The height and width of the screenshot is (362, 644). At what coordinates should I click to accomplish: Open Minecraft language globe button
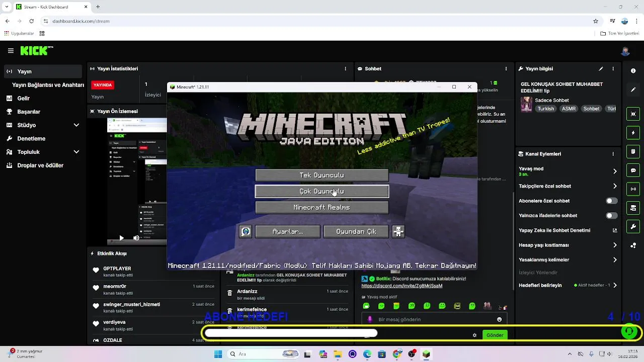point(246,231)
